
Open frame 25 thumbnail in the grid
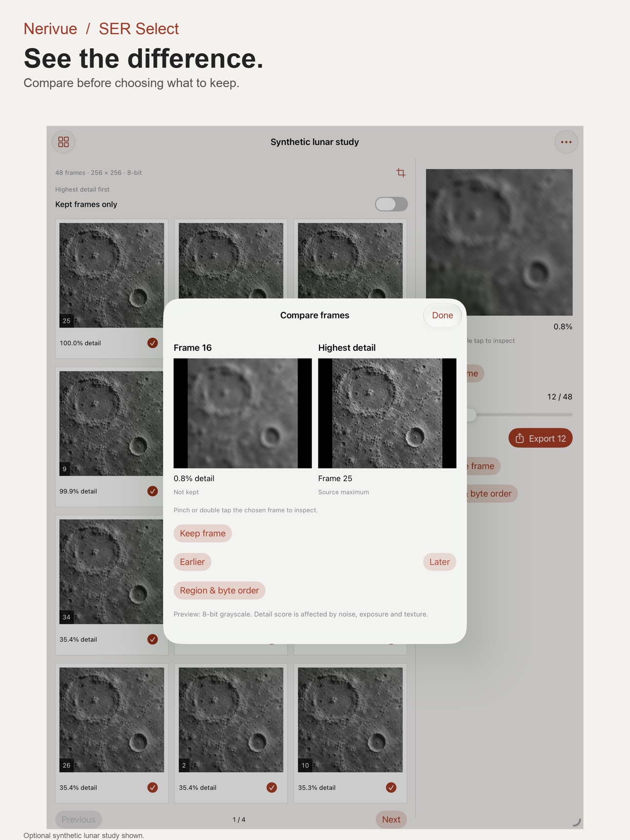point(111,275)
